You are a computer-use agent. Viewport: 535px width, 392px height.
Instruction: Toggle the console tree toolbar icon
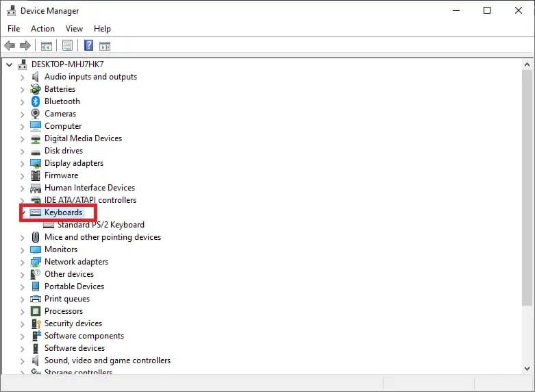tap(47, 45)
